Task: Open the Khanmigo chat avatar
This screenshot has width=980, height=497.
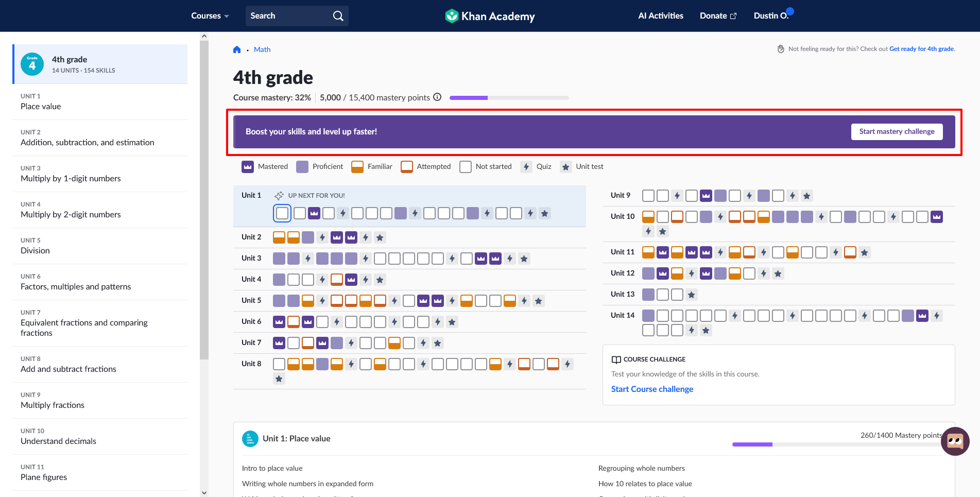Action: pos(955,441)
